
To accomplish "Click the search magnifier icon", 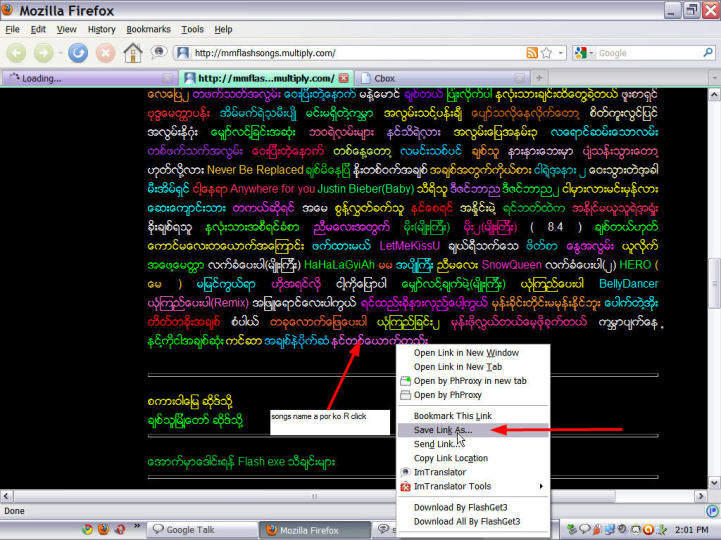I will tap(708, 53).
